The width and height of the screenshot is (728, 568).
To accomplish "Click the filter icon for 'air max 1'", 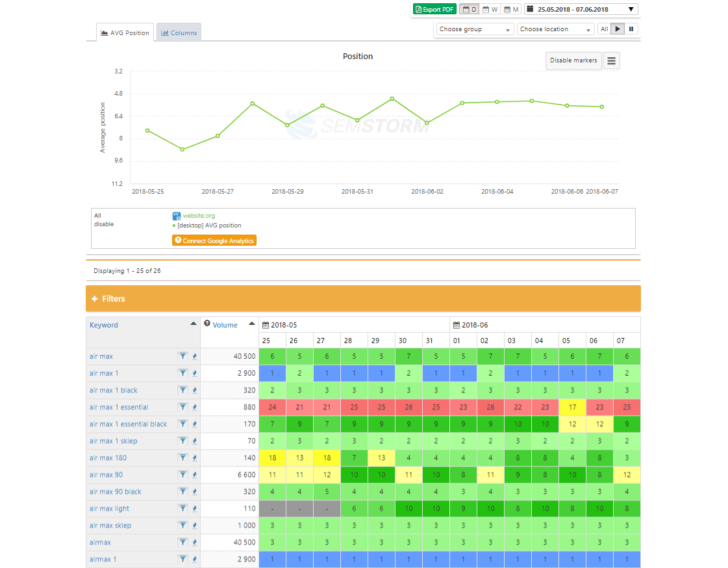I will click(183, 373).
